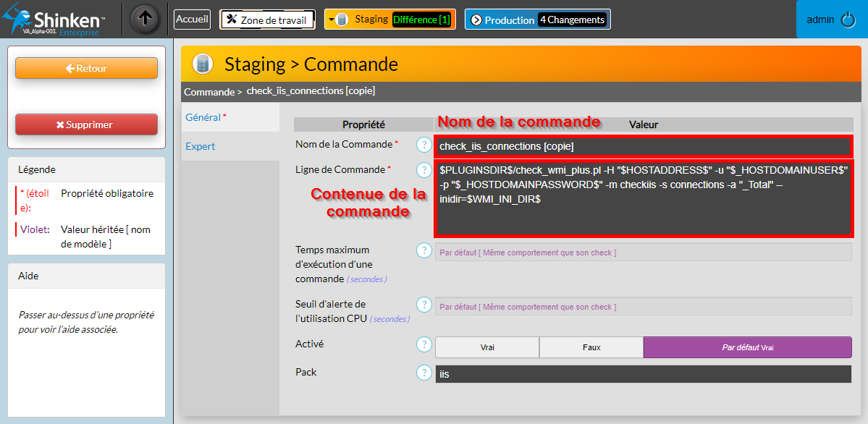Set Activé to Faux
The height and width of the screenshot is (424, 868).
pos(591,347)
